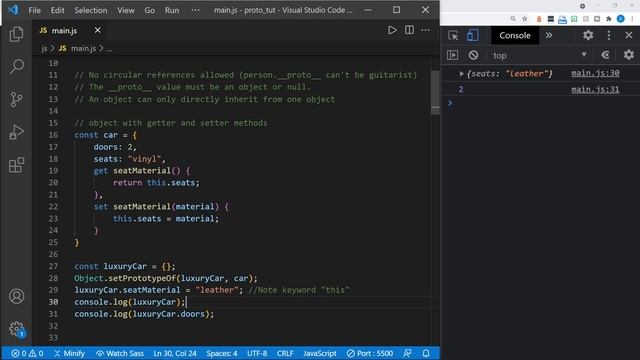Change the language mode via JavaScript
This screenshot has width=640, height=360.
pos(320,353)
